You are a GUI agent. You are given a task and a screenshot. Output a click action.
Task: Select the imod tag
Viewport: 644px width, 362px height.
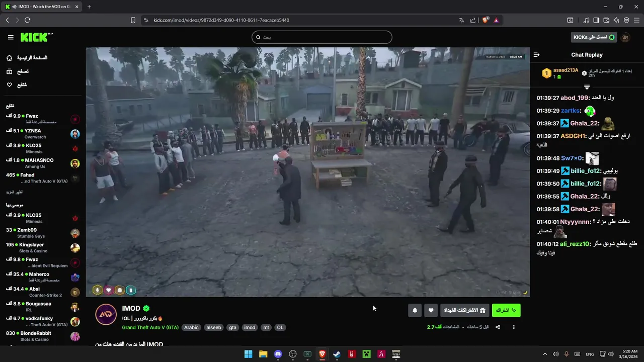pyautogui.click(x=250, y=327)
